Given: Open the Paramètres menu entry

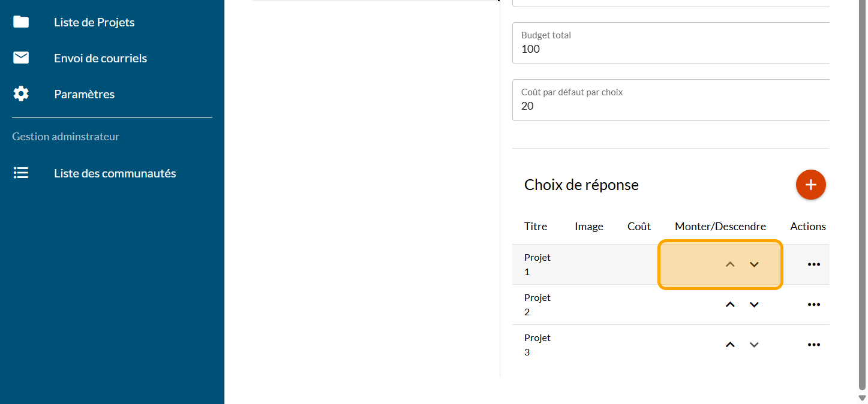Looking at the screenshot, I should click(x=84, y=94).
